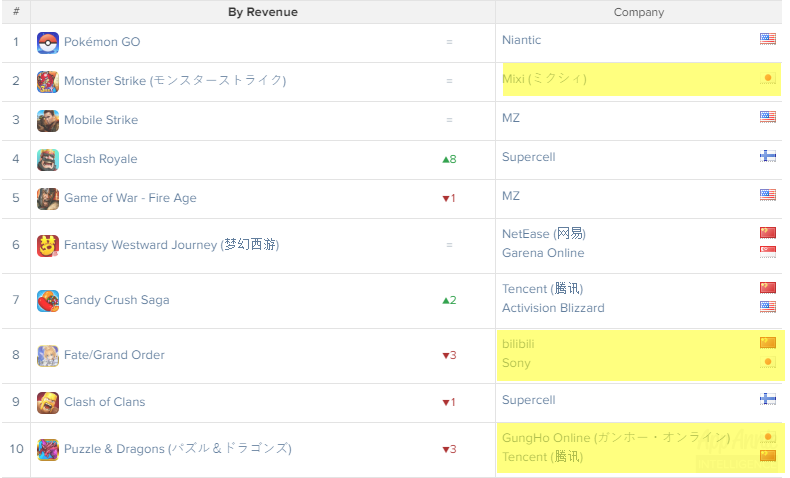This screenshot has height=478, width=790.
Task: Click the Mobile Strike app icon
Action: point(48,121)
